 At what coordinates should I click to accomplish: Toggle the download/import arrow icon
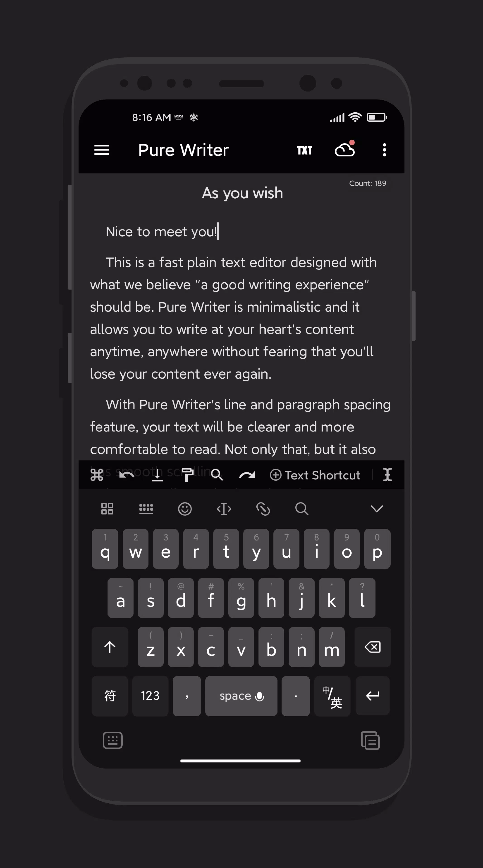(x=158, y=475)
